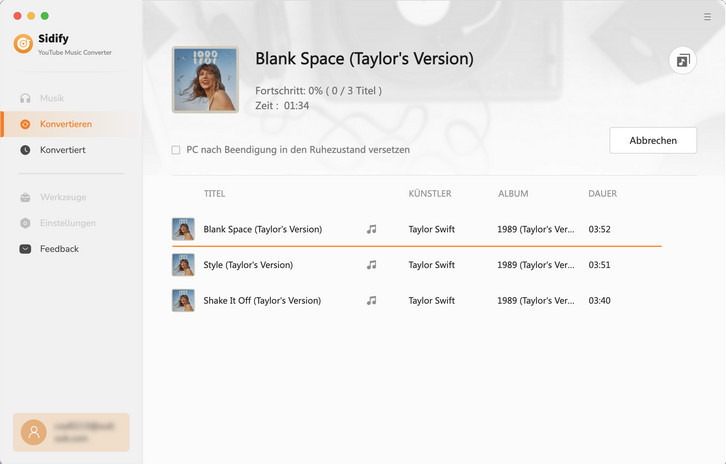Click duration 03:52

599,229
